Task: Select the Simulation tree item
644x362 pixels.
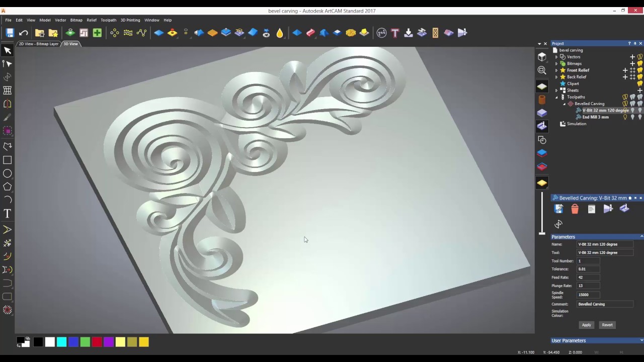Action: tap(577, 124)
